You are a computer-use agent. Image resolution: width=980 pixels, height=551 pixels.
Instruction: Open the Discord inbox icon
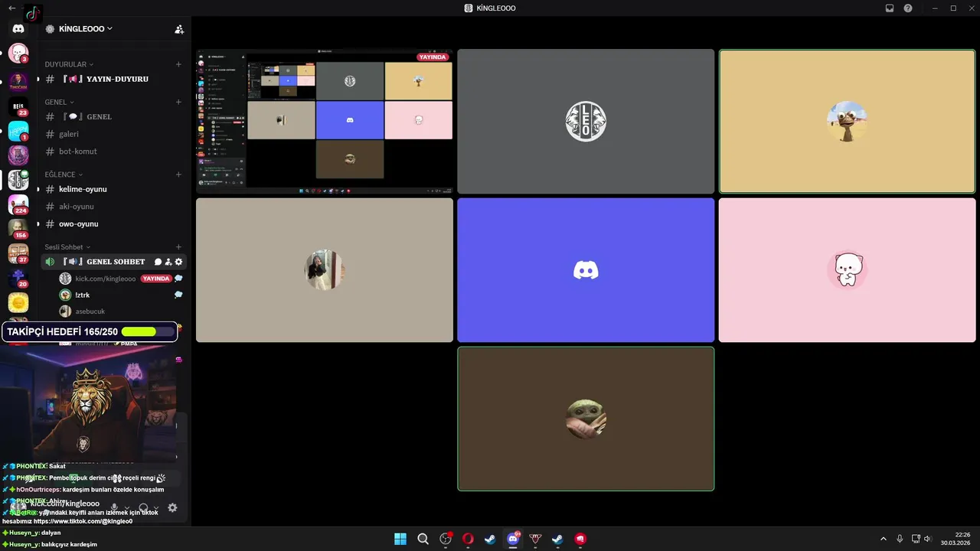coord(890,8)
